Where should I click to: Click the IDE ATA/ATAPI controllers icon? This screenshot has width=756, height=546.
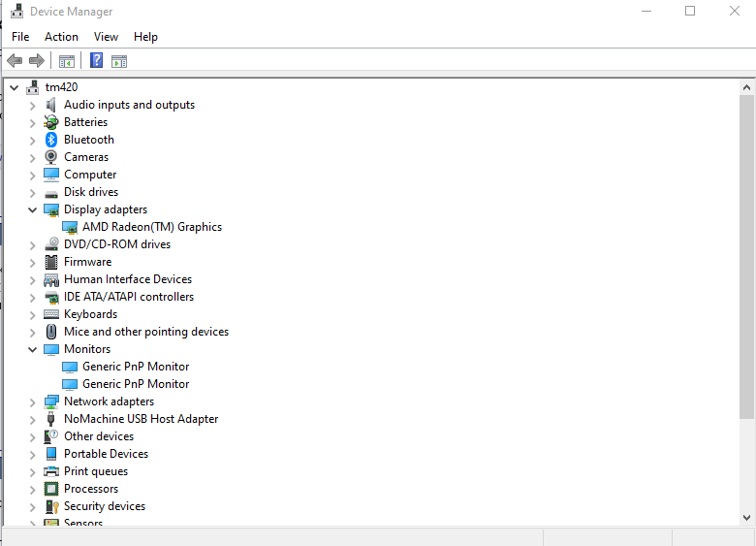(x=51, y=297)
